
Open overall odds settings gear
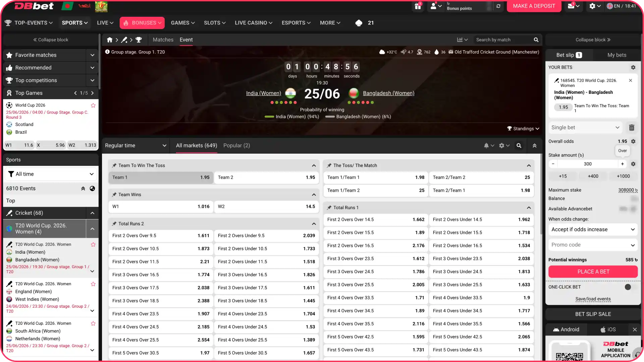pos(633,141)
